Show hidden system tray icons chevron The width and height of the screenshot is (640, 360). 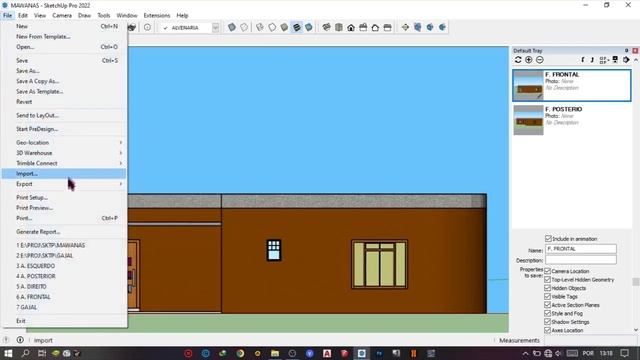point(525,353)
